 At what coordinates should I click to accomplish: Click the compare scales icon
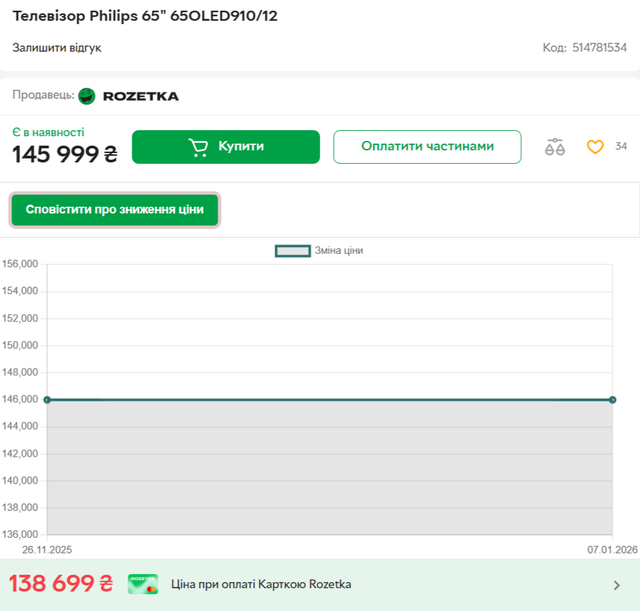[x=555, y=147]
